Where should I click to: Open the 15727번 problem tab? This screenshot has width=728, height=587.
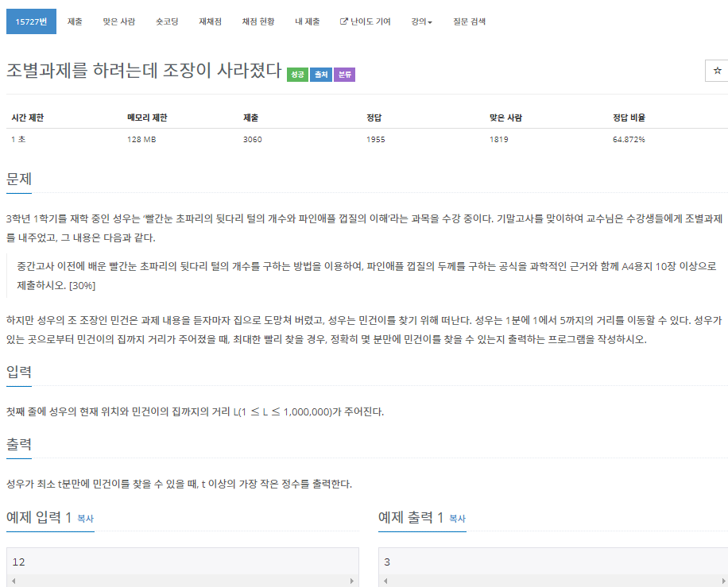click(x=31, y=21)
